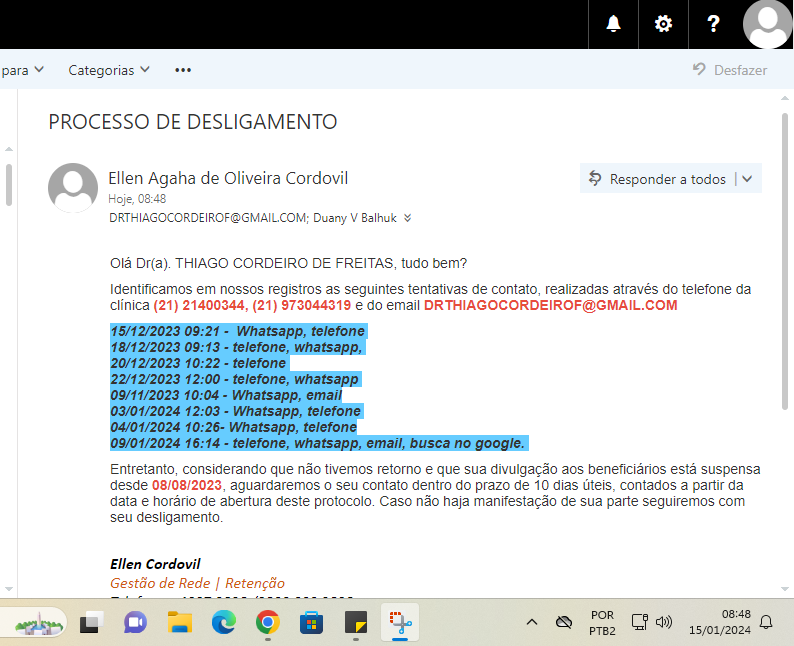Click the line '20/12/2023 10:22 - telefone'
The image size is (794, 646).
(198, 364)
